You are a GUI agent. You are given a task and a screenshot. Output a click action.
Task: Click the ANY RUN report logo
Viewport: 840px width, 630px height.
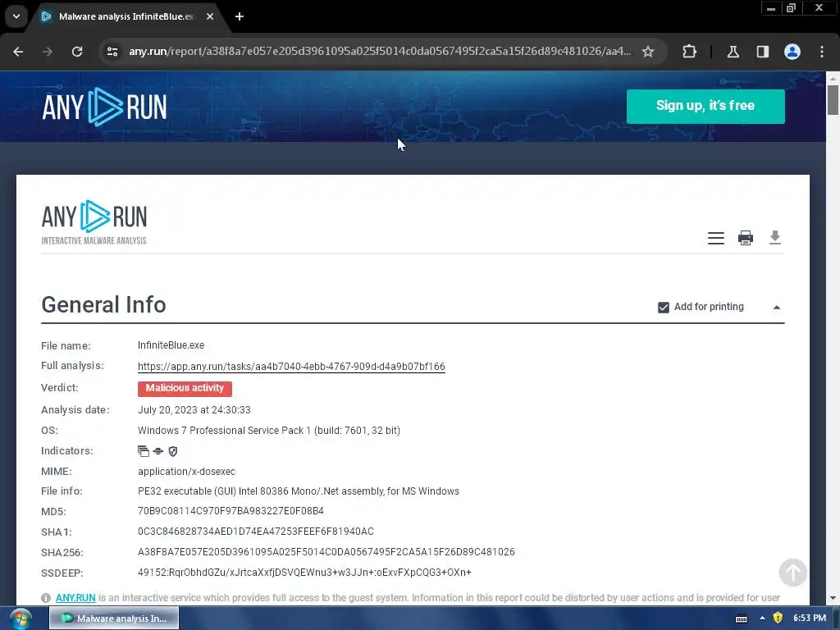(94, 222)
